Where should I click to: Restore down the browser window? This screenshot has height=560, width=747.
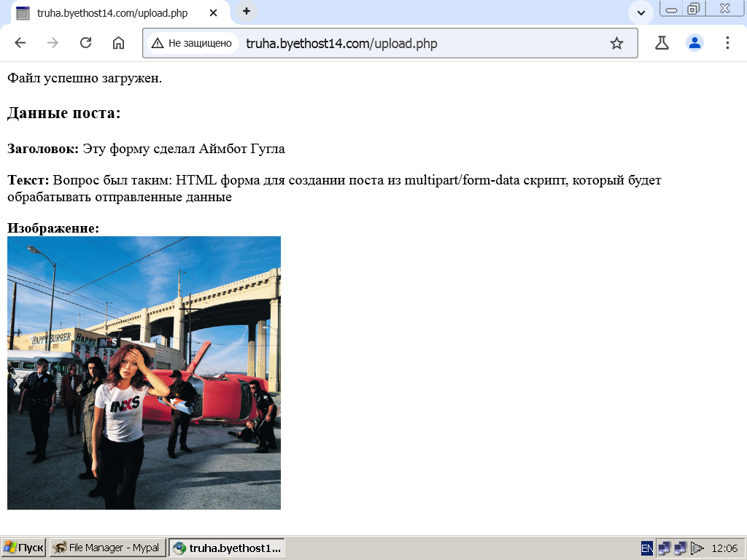[x=694, y=9]
